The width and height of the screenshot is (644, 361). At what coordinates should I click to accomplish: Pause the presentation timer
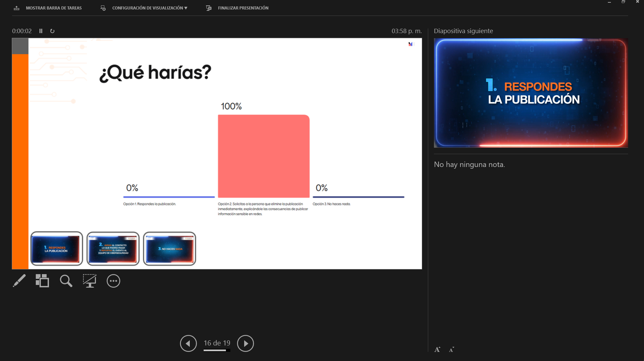(x=41, y=31)
